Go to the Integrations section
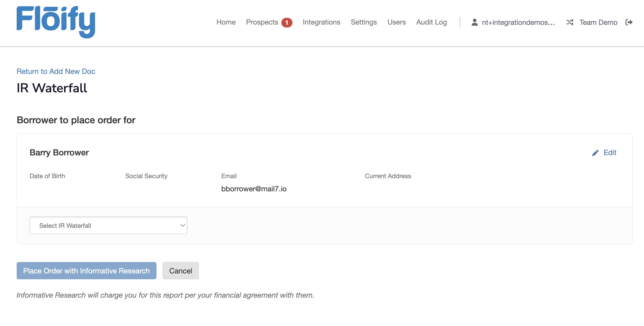This screenshot has width=644, height=326. coord(321,22)
